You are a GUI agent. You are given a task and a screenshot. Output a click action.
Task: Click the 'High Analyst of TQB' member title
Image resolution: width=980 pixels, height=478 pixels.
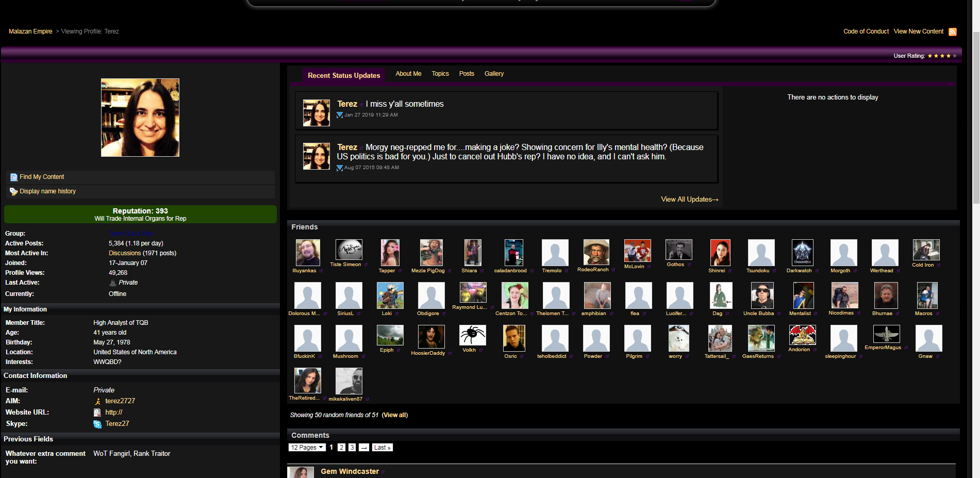(121, 323)
